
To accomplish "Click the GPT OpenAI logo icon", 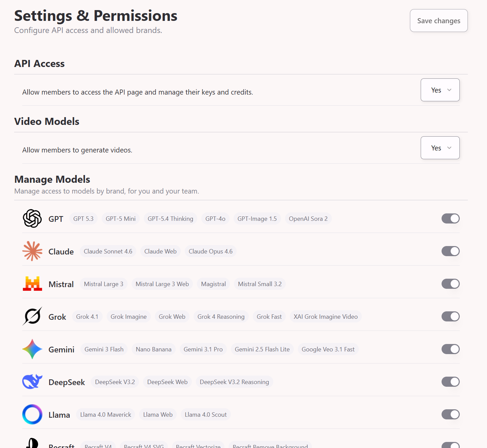I will [32, 218].
